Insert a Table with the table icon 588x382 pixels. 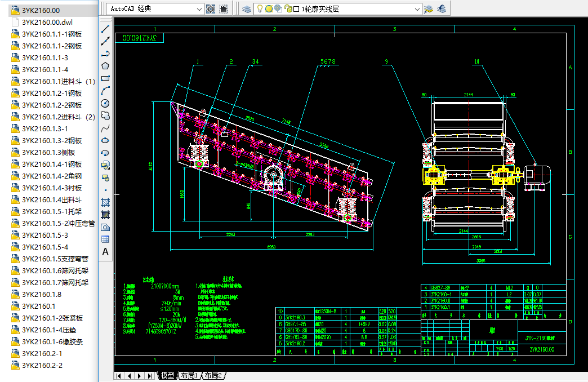tap(105, 239)
